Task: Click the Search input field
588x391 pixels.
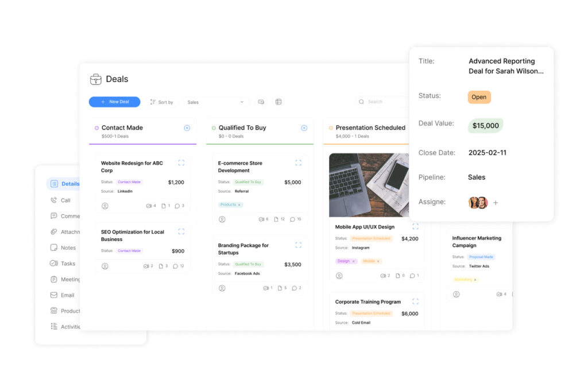Action: [382, 102]
